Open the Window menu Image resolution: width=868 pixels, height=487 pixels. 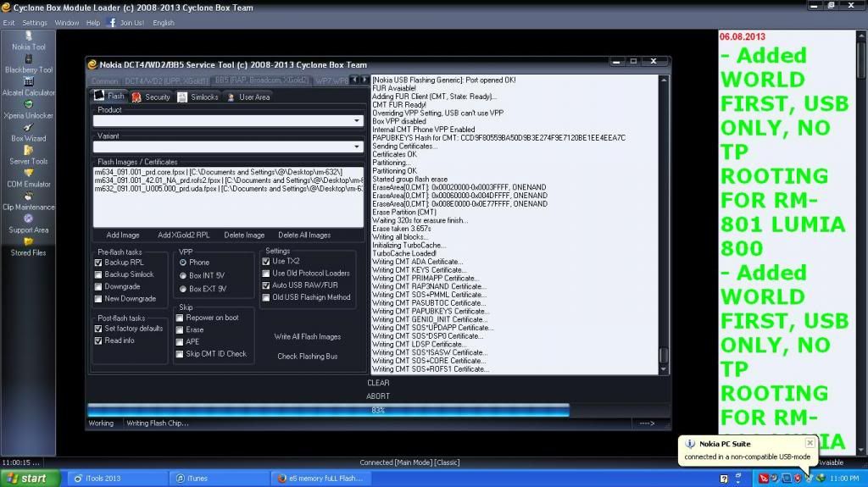tap(66, 23)
